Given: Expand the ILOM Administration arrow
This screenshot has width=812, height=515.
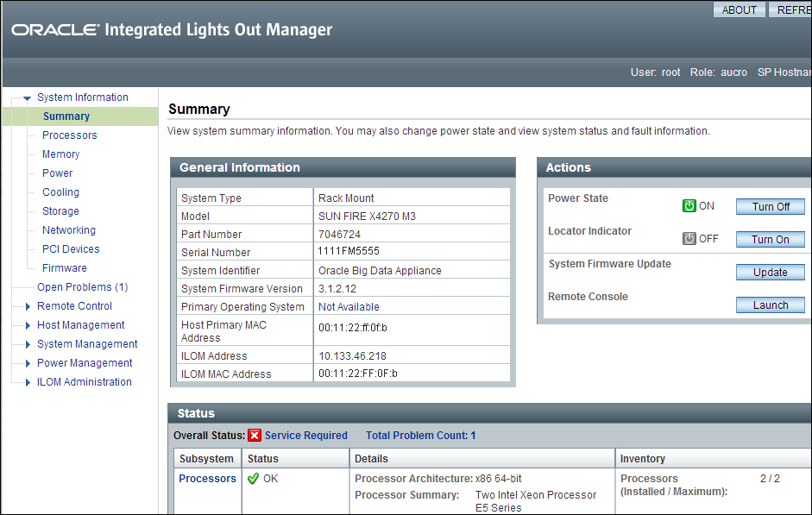Looking at the screenshot, I should 28,382.
